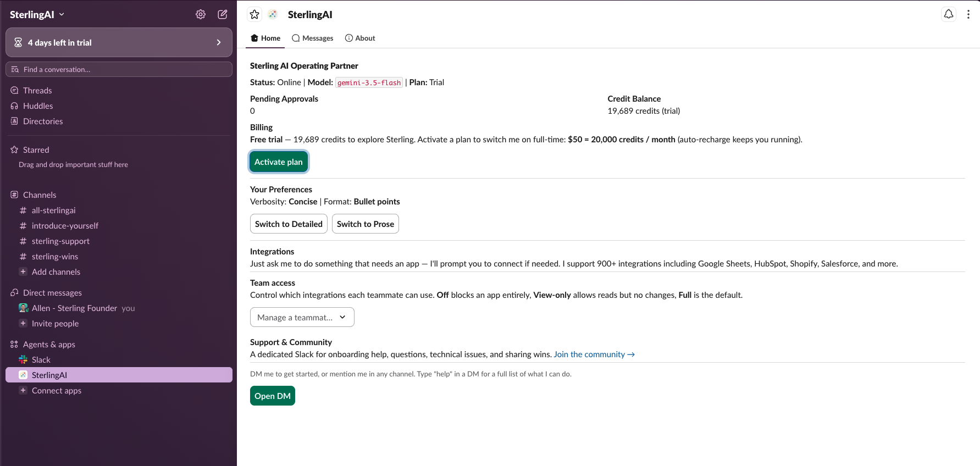The image size is (980, 466).
Task: Click the SterlingAI app logo in header
Action: pyautogui.click(x=273, y=14)
